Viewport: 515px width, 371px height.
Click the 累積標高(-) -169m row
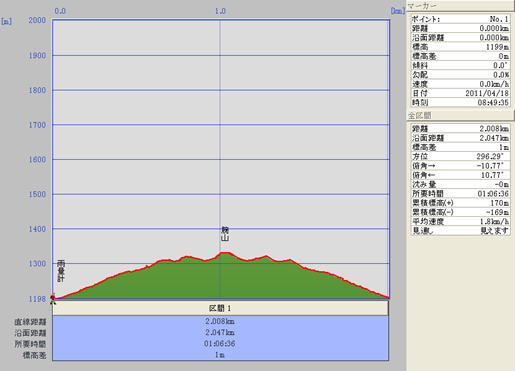[x=460, y=212]
